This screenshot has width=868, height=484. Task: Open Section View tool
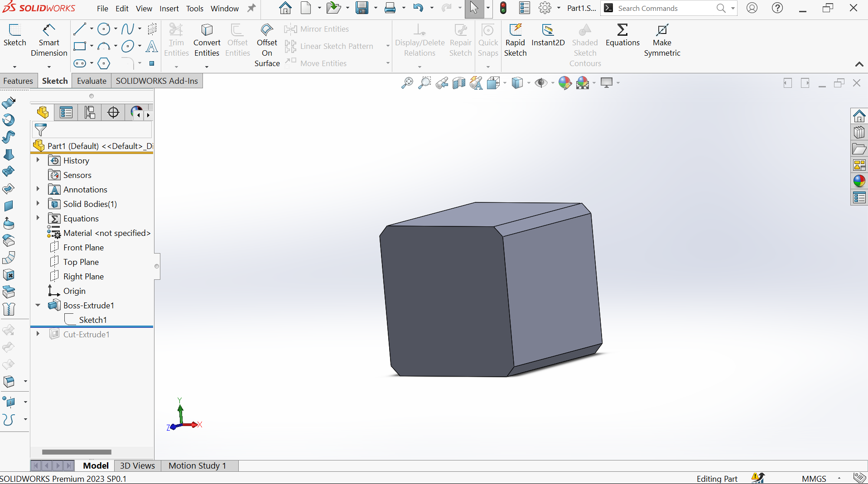(459, 83)
